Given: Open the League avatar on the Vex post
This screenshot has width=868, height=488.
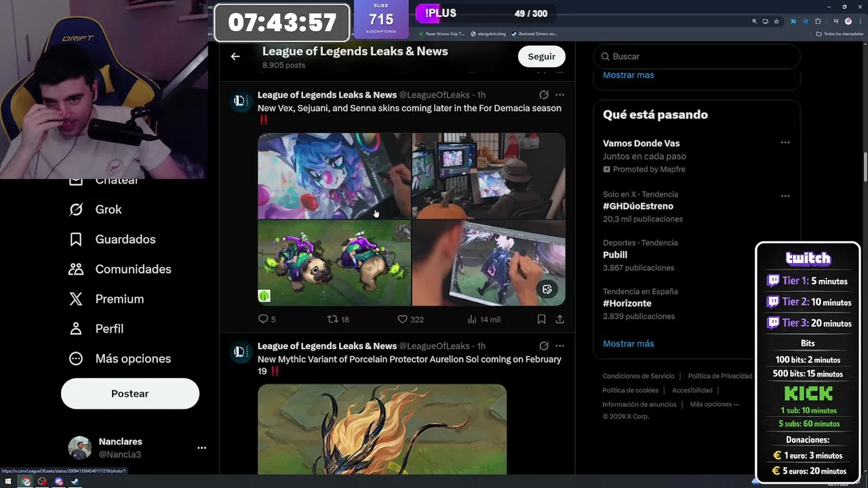Looking at the screenshot, I should coord(239,101).
